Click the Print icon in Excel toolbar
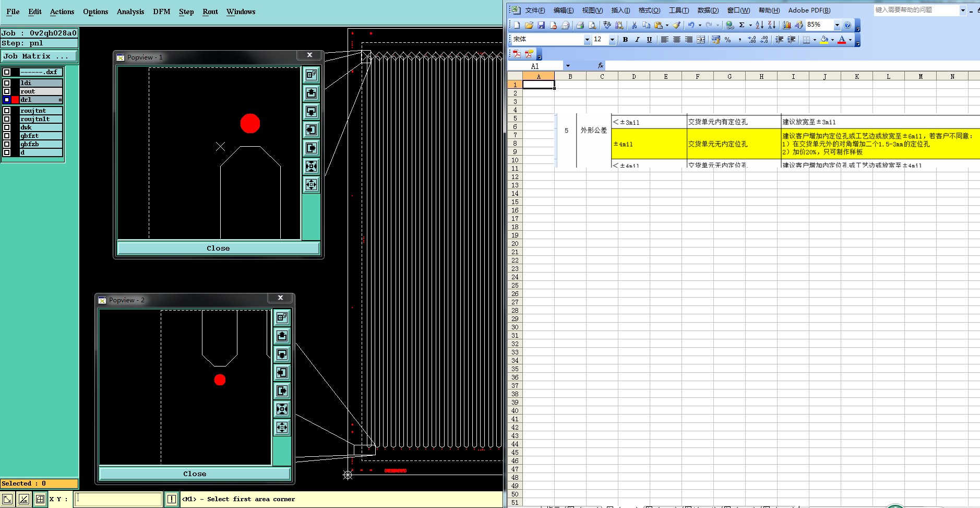The image size is (980, 508). [x=579, y=25]
